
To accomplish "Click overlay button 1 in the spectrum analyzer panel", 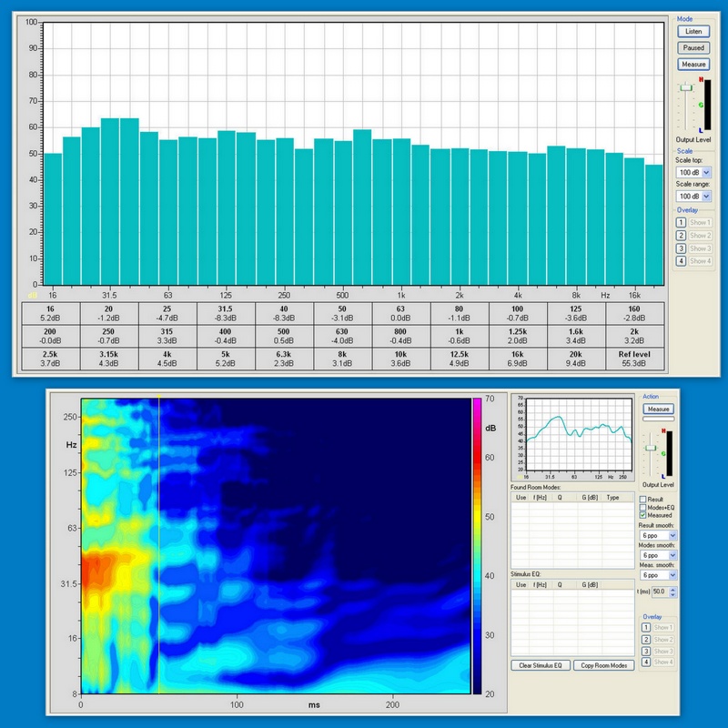I will coord(681,222).
